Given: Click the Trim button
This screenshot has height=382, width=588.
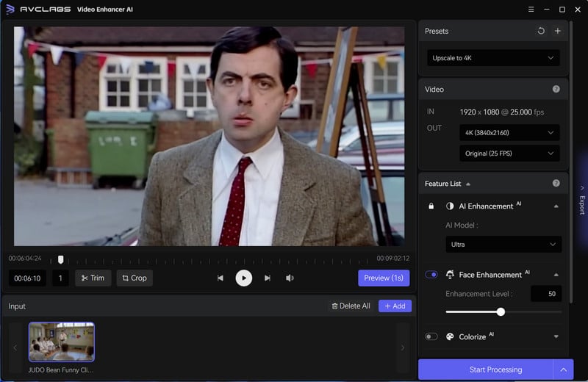Looking at the screenshot, I should click(x=93, y=278).
